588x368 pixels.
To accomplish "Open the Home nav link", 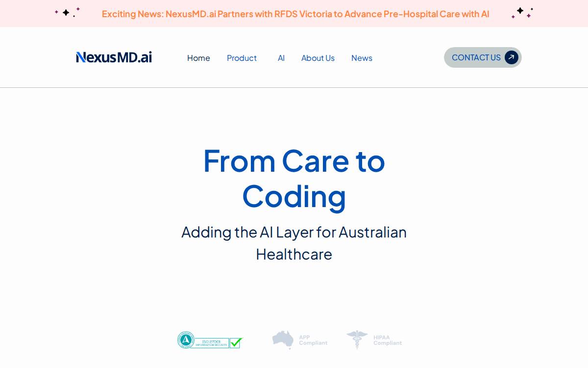I will coord(198,58).
